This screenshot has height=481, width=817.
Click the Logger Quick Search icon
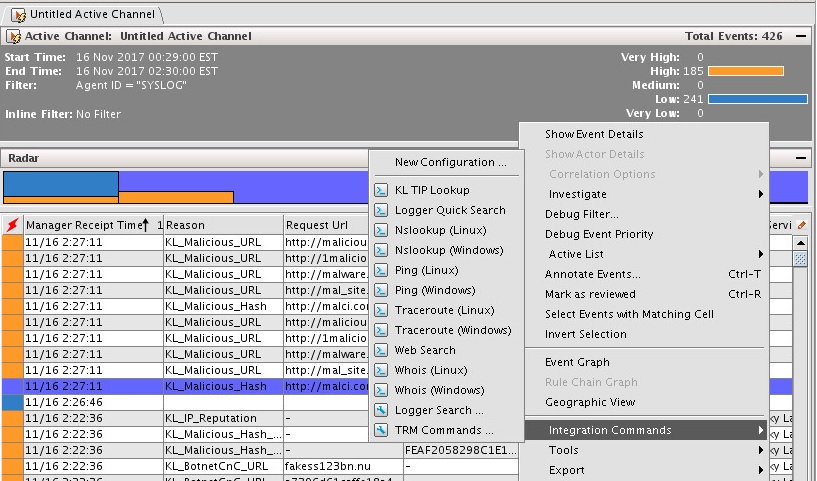381,210
